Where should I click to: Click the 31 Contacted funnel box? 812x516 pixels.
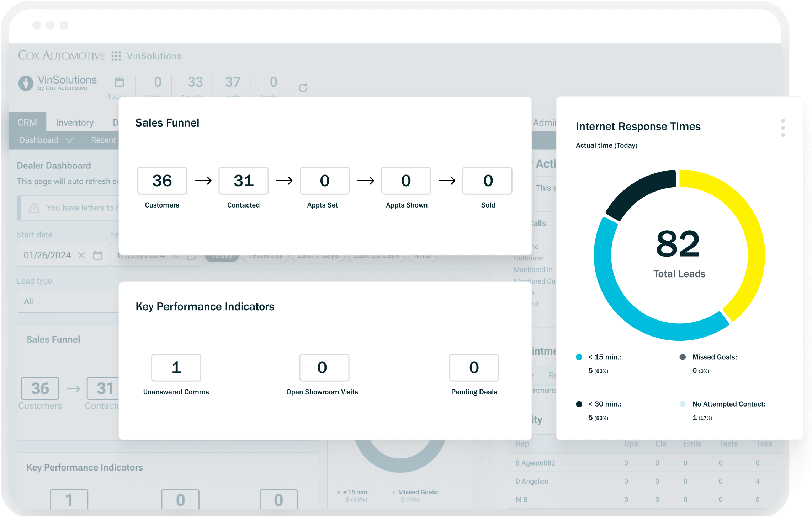[x=243, y=181]
